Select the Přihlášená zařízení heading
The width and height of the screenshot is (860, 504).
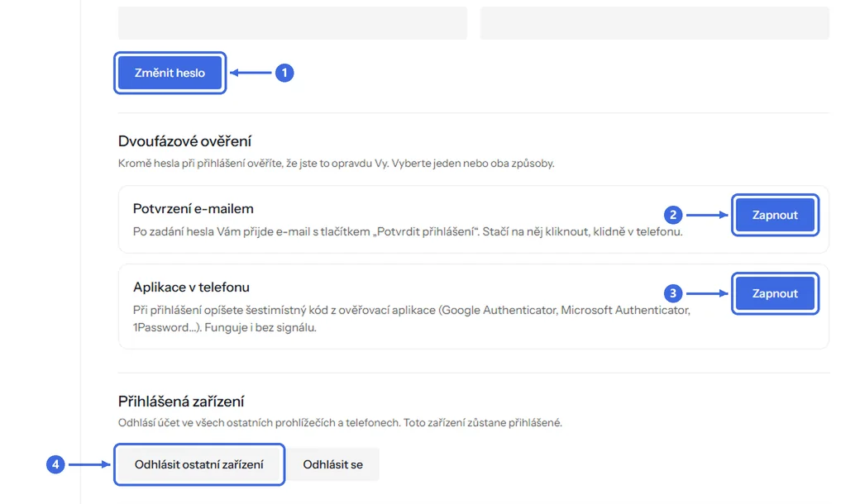[x=181, y=402]
